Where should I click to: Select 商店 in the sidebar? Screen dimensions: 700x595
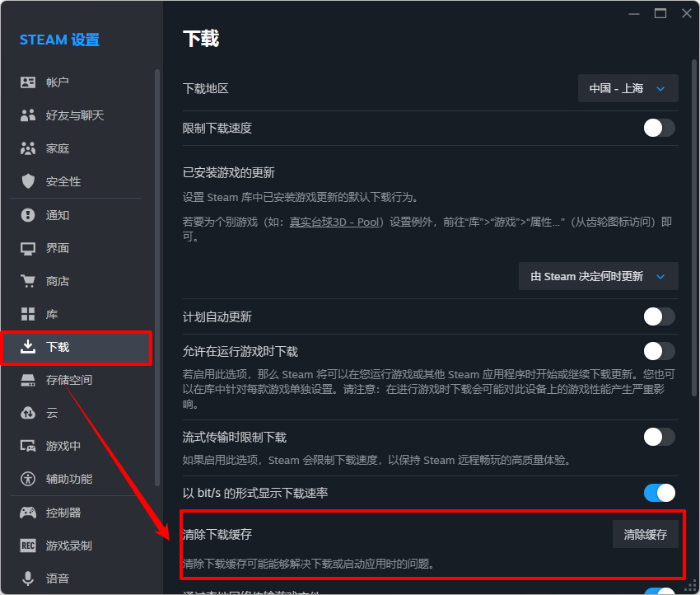[57, 281]
